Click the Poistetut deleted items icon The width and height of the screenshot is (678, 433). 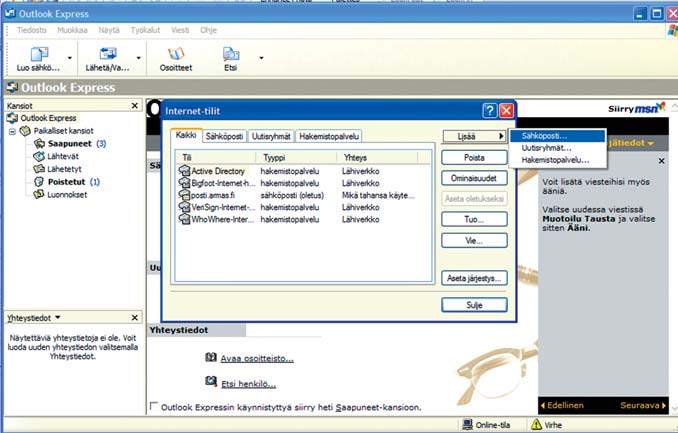click(39, 182)
